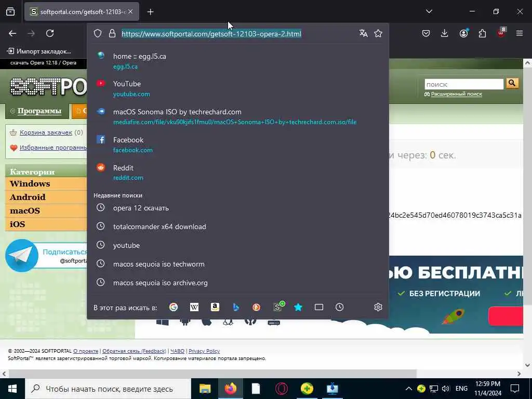Open Privacy Policy footer link

click(204, 351)
